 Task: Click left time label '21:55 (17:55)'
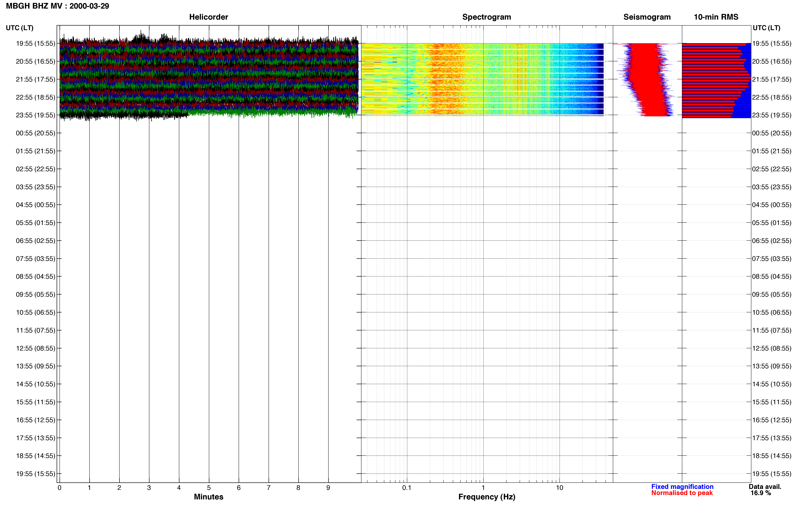(36, 79)
